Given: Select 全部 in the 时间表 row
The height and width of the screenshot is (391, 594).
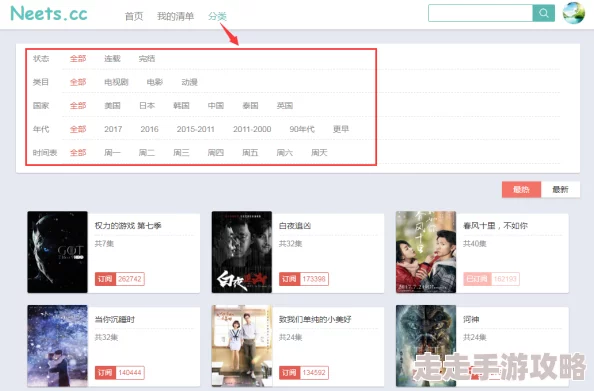Looking at the screenshot, I should (78, 153).
